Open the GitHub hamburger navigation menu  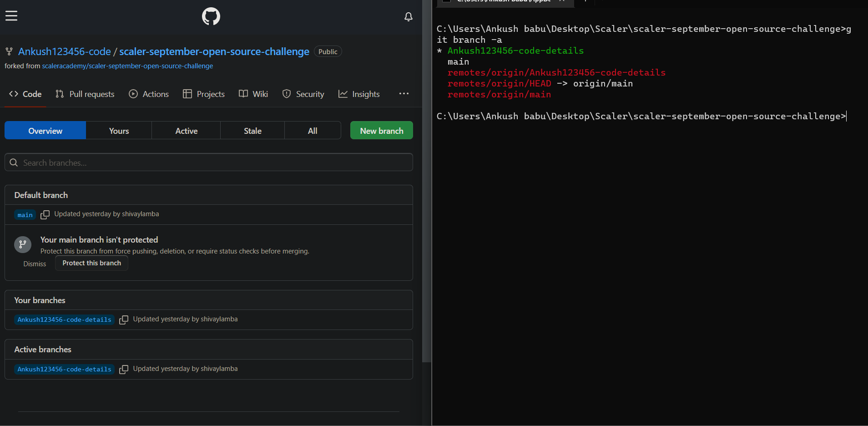click(11, 15)
